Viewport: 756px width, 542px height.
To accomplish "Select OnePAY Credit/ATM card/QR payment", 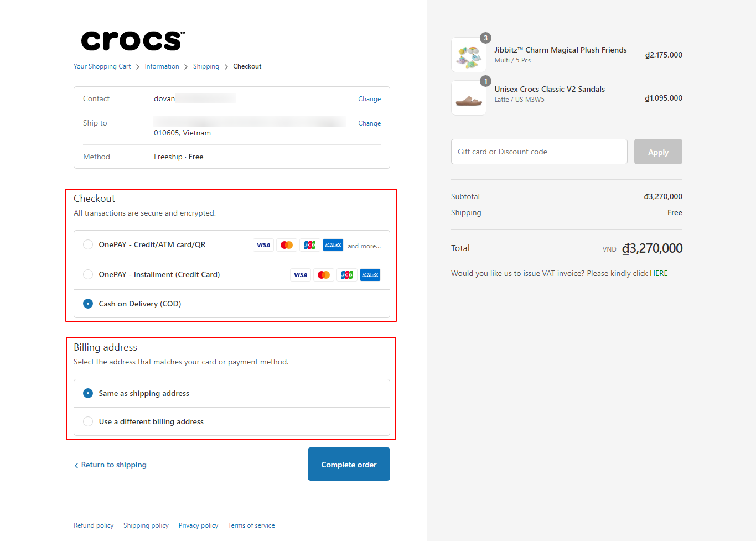I will click(88, 244).
